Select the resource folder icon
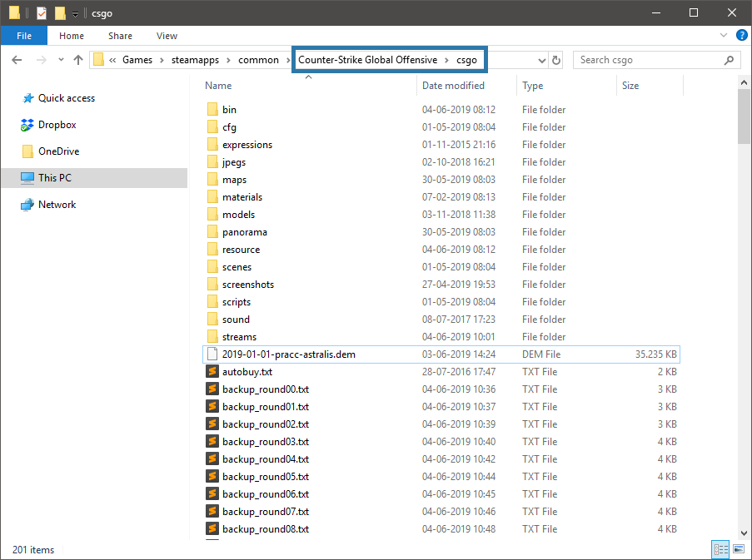 click(x=212, y=249)
